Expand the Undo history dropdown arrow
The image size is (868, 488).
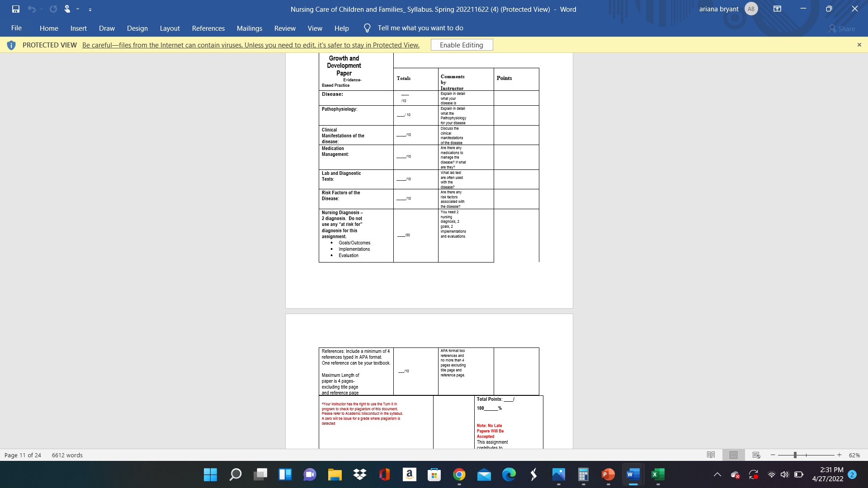(41, 9)
